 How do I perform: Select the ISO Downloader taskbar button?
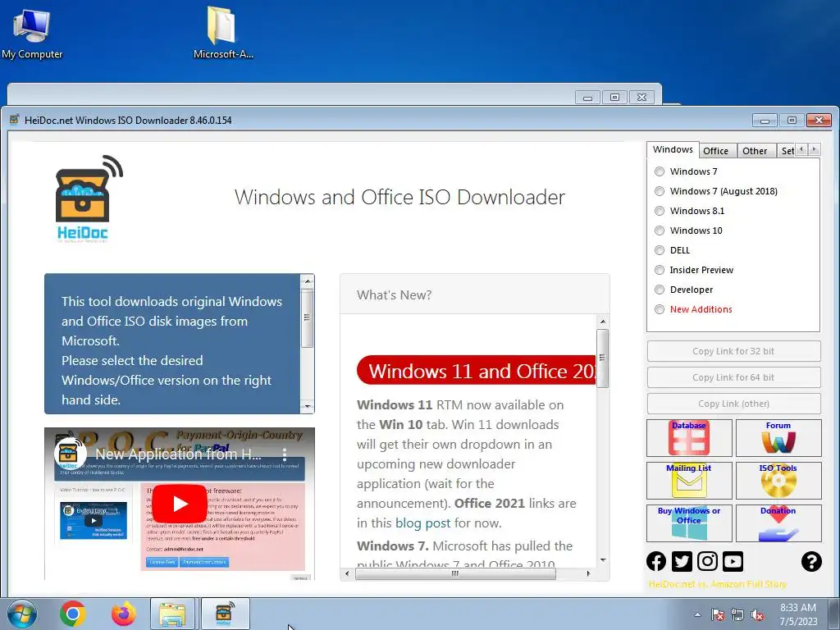click(225, 614)
